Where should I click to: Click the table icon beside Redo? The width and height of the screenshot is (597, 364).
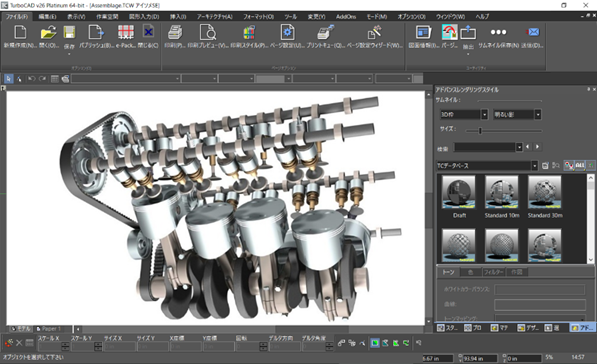click(x=55, y=79)
